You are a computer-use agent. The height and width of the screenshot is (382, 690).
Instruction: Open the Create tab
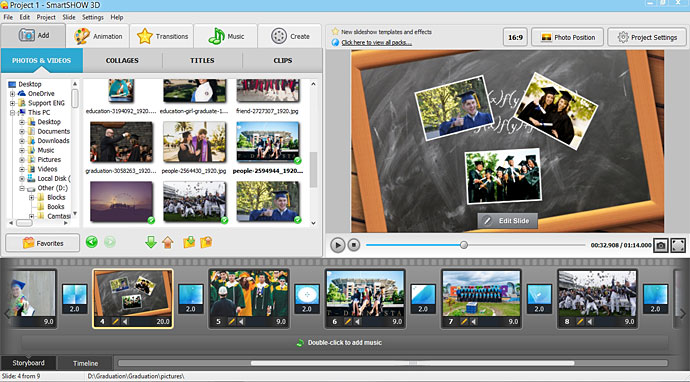(x=290, y=36)
